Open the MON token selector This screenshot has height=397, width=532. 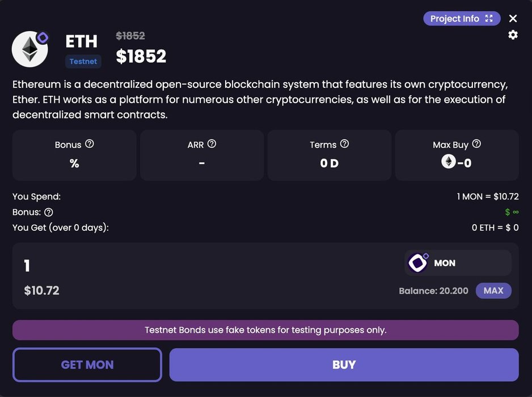tap(458, 263)
